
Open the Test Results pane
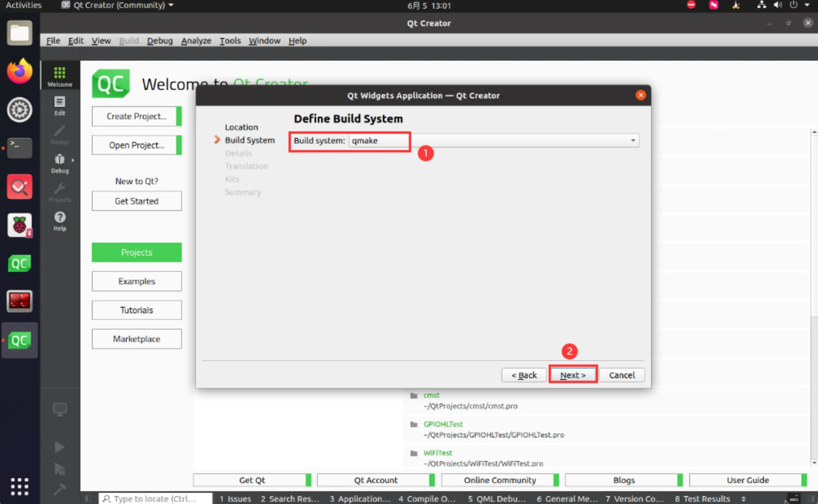point(702,499)
